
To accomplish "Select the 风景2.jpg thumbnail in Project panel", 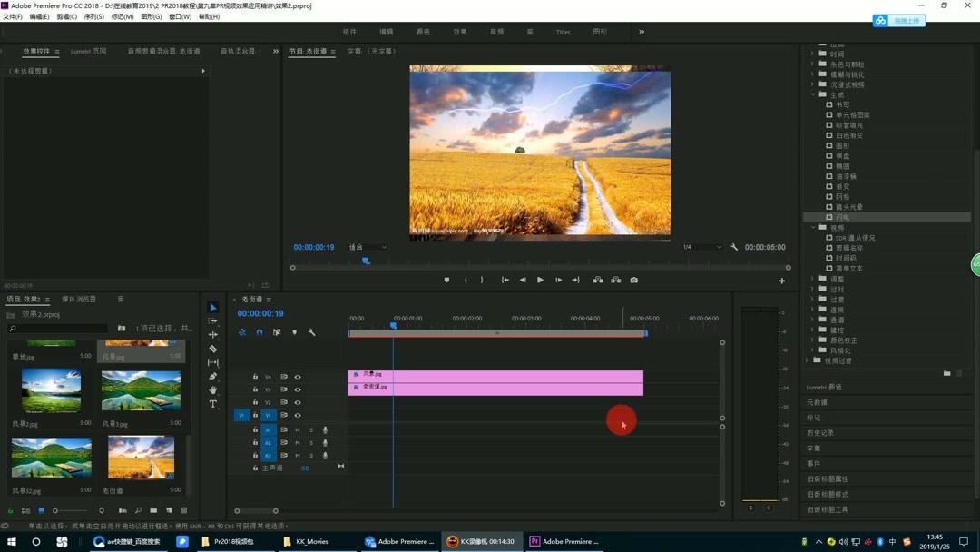I will tap(52, 392).
